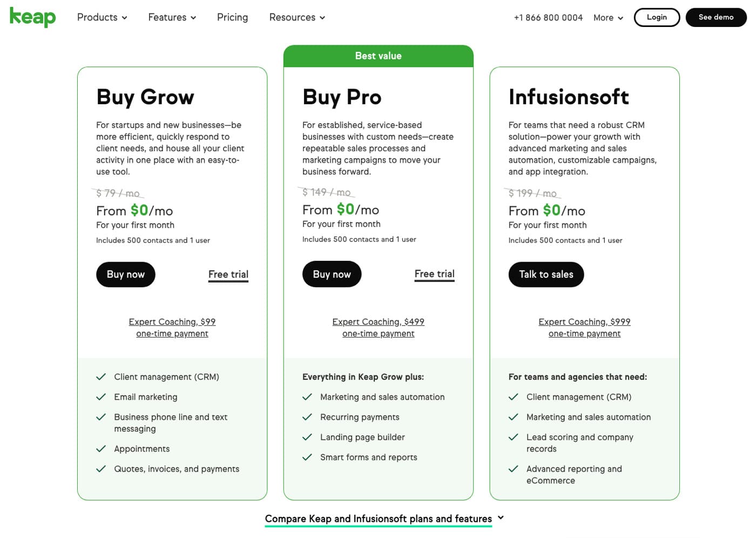
Task: Expand Compare Keap and Infusionsoft plans
Action: click(384, 519)
